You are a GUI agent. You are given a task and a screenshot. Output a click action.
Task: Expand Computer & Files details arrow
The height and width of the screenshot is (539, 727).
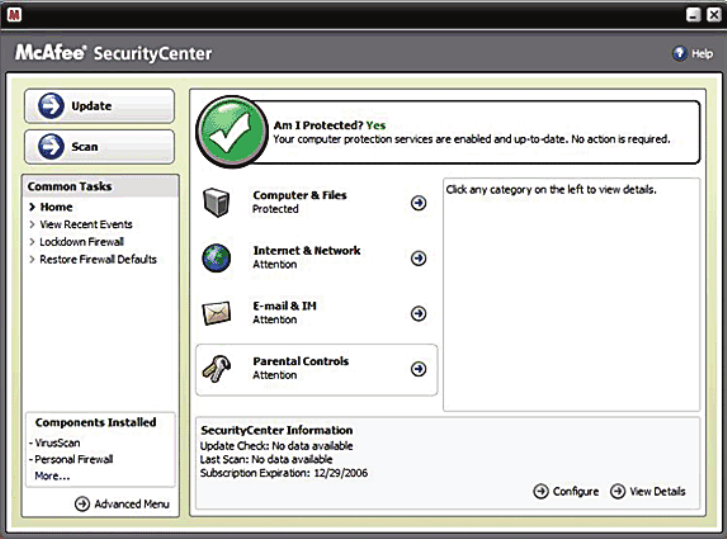click(x=419, y=203)
